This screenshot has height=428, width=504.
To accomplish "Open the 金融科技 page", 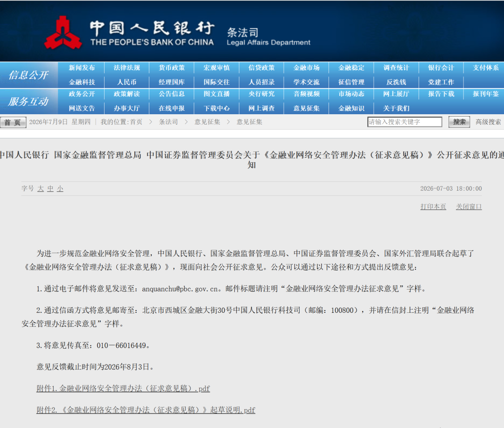I will coord(82,82).
